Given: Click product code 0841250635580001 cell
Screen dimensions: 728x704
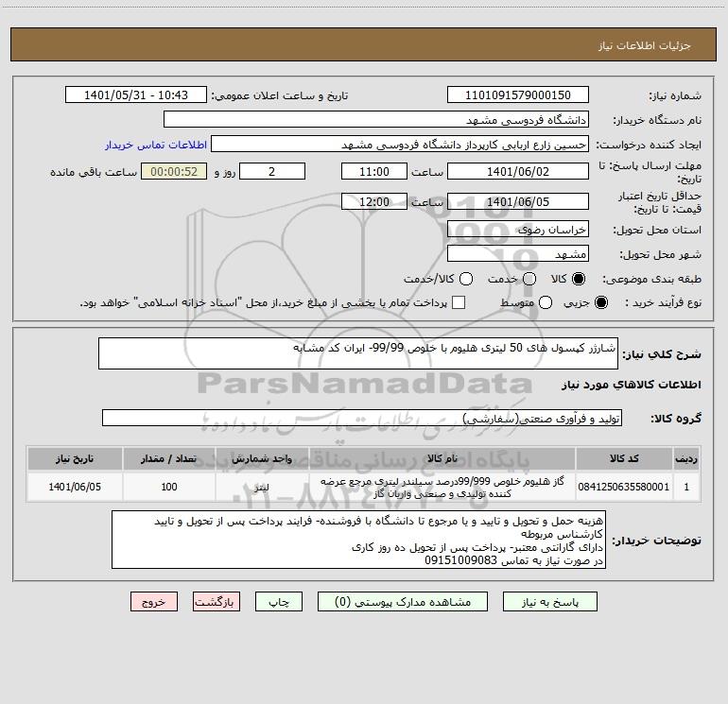Looking at the screenshot, I should 624,487.
